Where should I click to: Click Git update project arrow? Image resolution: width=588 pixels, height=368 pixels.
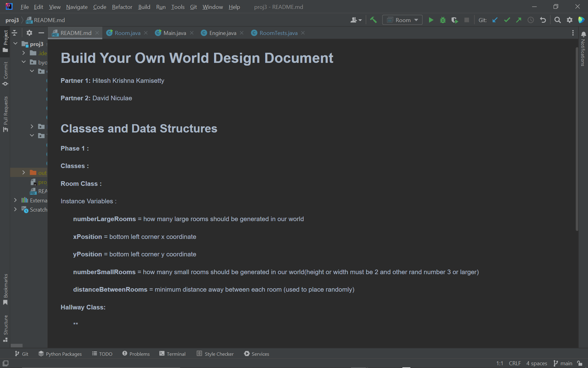click(495, 20)
